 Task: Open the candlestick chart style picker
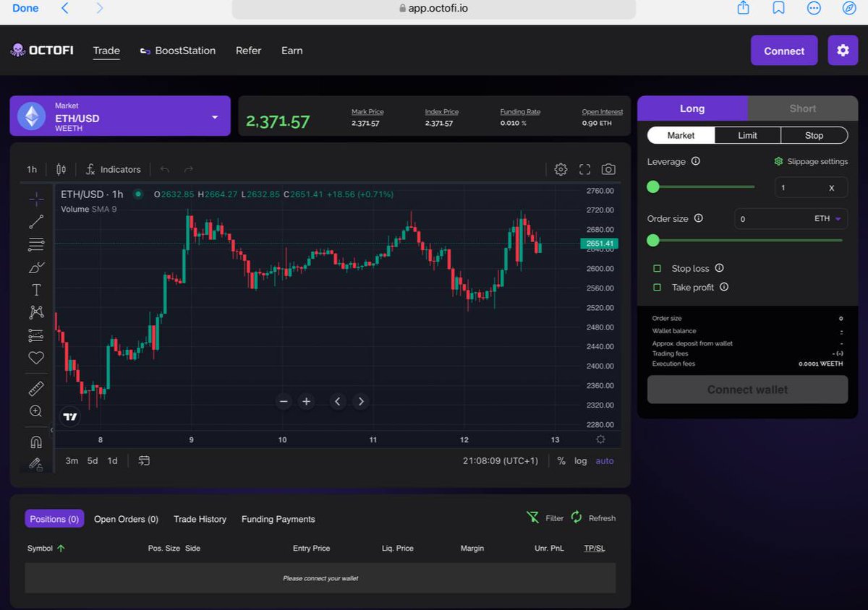[61, 169]
